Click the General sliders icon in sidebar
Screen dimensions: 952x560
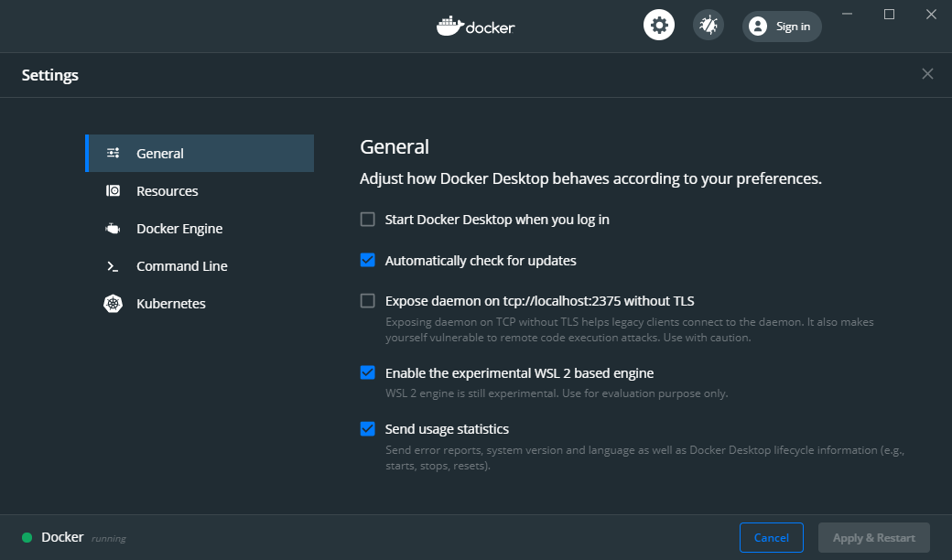click(x=114, y=153)
